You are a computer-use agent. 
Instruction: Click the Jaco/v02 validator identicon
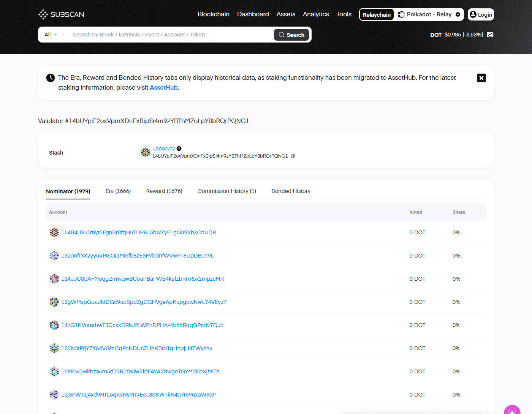tap(146, 152)
